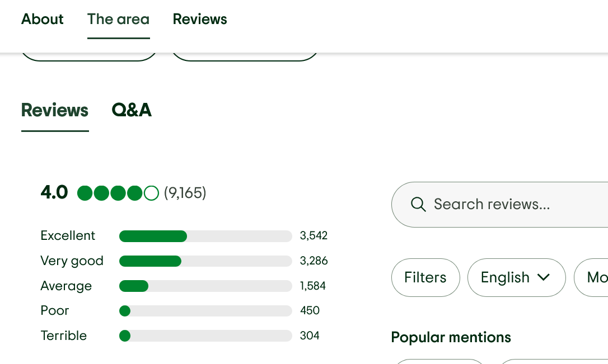
Task: Expand the English language chevron arrow
Action: tap(544, 277)
